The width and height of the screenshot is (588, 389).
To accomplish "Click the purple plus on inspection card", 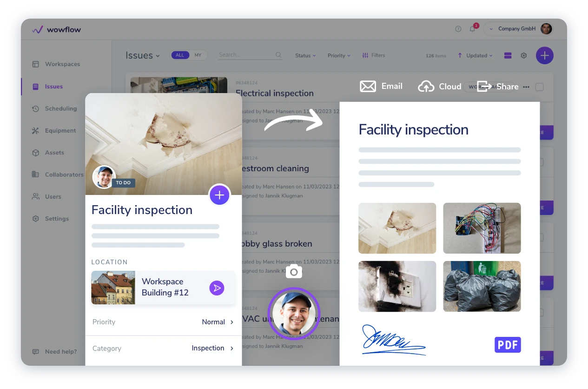I will (x=219, y=195).
